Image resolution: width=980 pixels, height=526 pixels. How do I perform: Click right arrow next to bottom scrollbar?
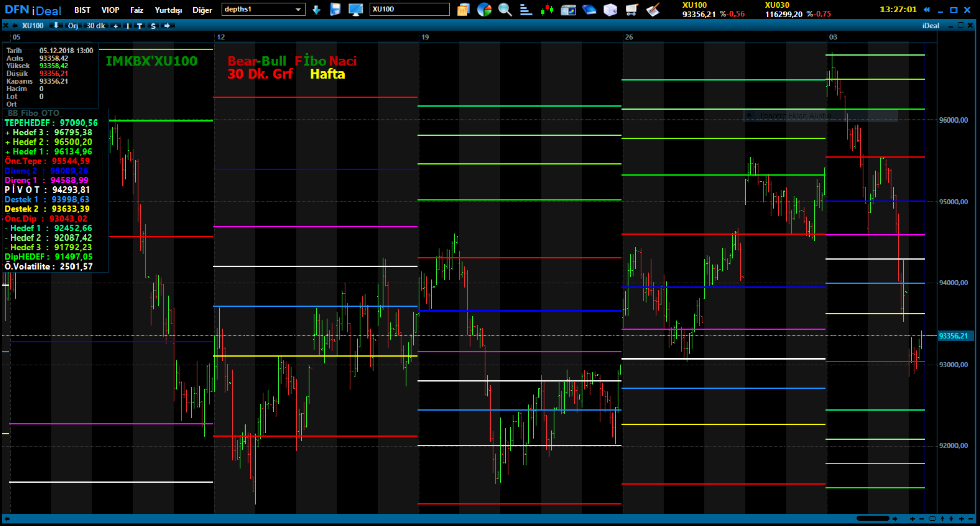(894, 519)
